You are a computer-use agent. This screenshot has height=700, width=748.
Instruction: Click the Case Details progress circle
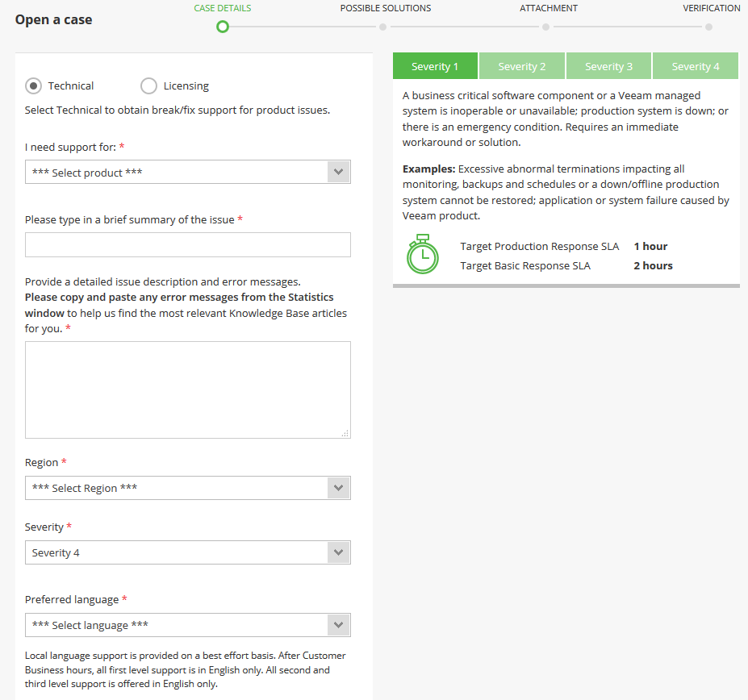223,27
